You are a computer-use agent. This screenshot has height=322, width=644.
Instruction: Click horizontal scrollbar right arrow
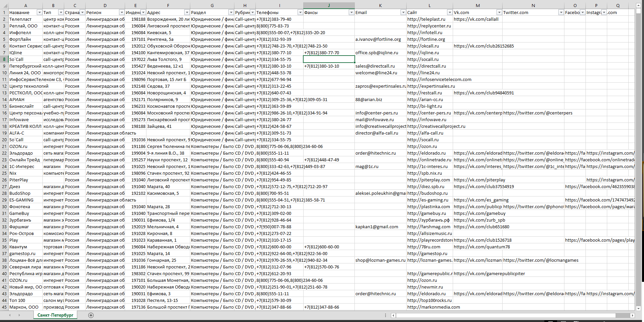coord(632,315)
